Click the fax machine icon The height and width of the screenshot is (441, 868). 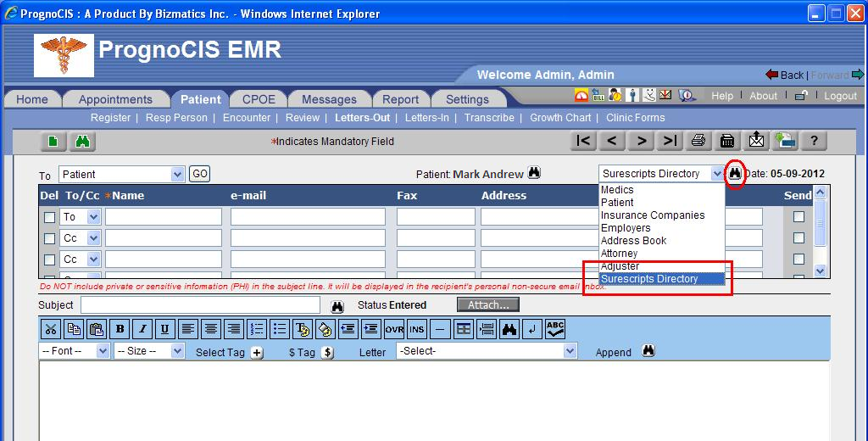click(727, 141)
